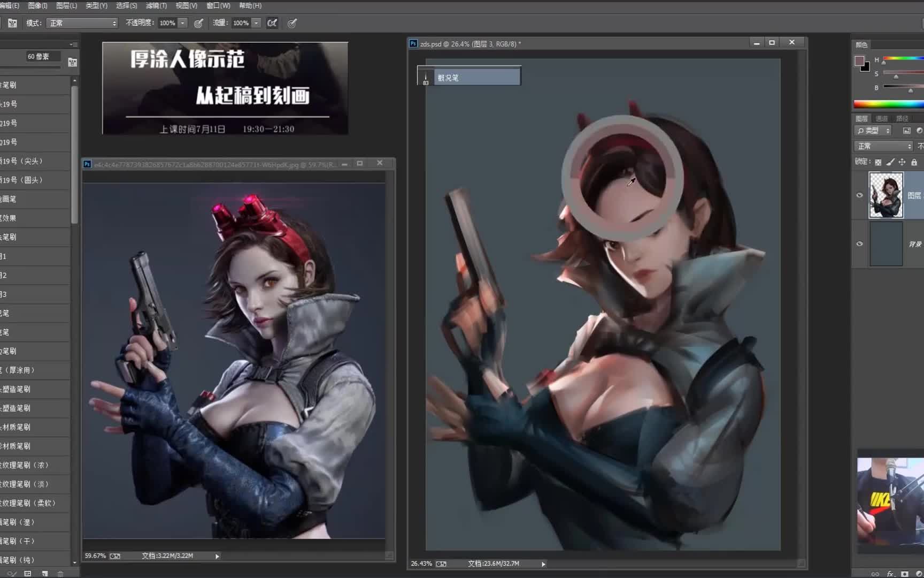Click the brush list scrollbar thumb

click(x=74, y=154)
